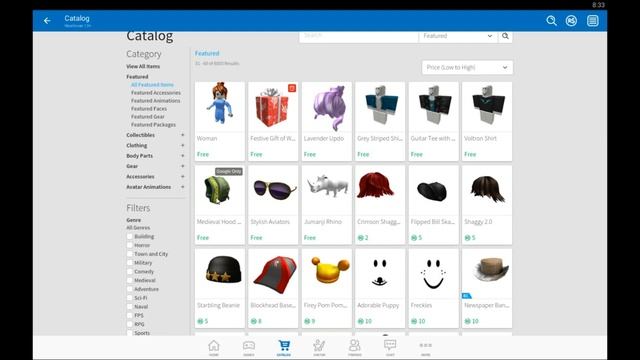Expand the Avatar Animations category
Viewport: 640px width, 360px height.
(182, 187)
